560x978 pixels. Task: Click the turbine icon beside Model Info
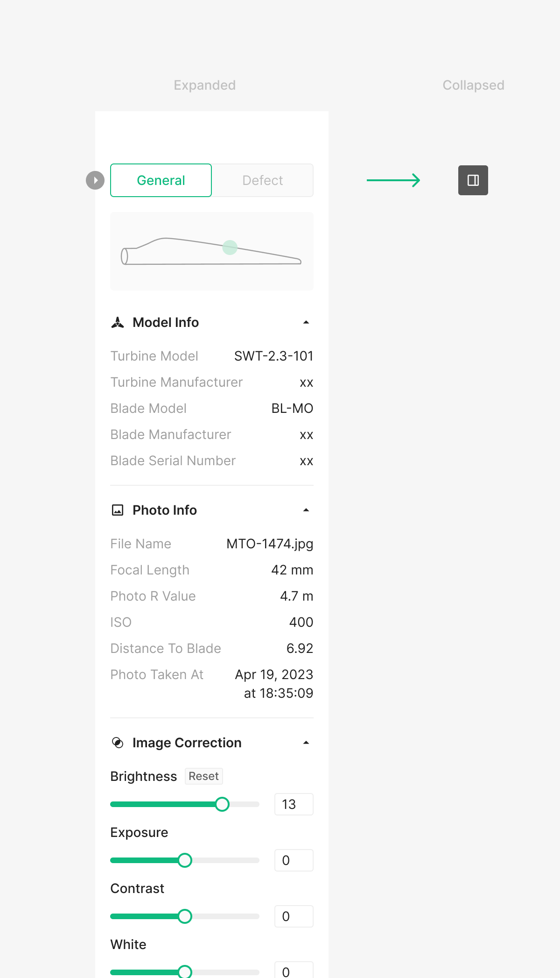118,322
